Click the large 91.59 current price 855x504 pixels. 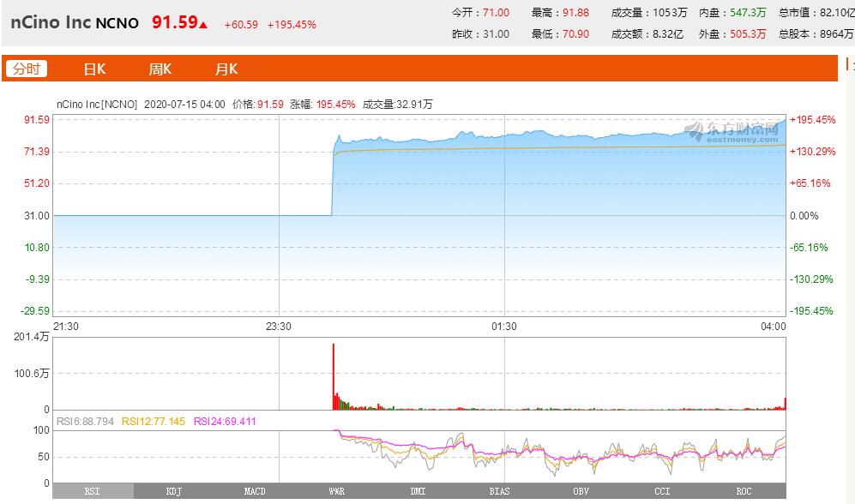(175, 21)
